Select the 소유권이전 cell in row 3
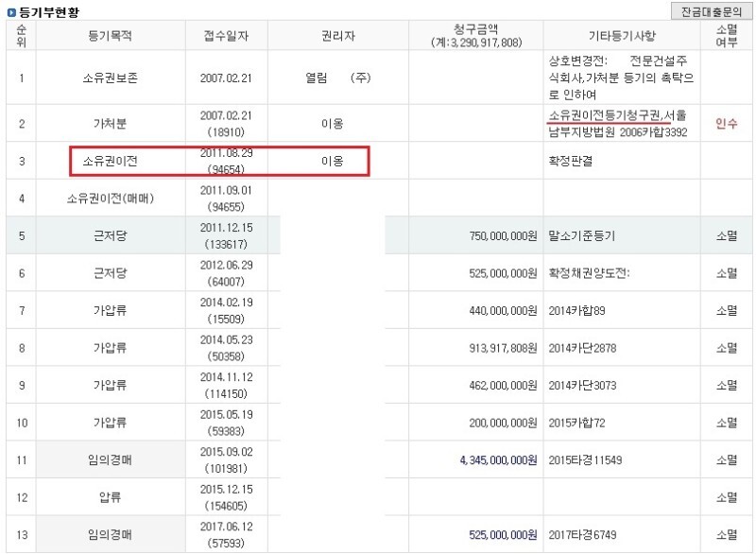This screenshot has width=756, height=554. (110, 161)
